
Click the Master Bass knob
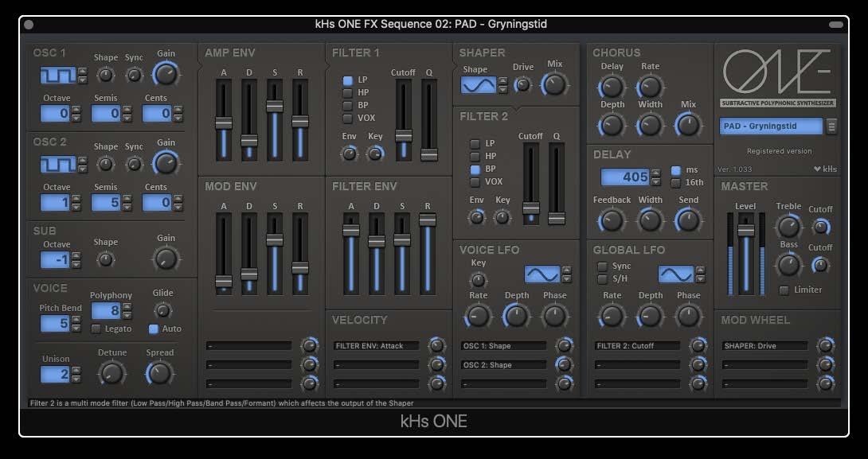pyautogui.click(x=788, y=265)
